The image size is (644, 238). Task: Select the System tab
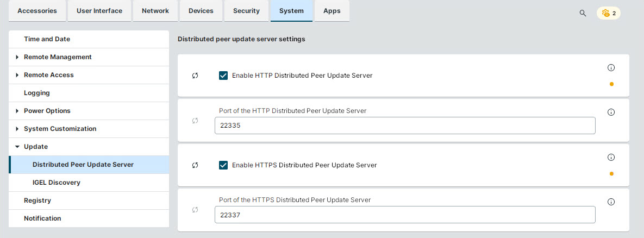point(292,11)
